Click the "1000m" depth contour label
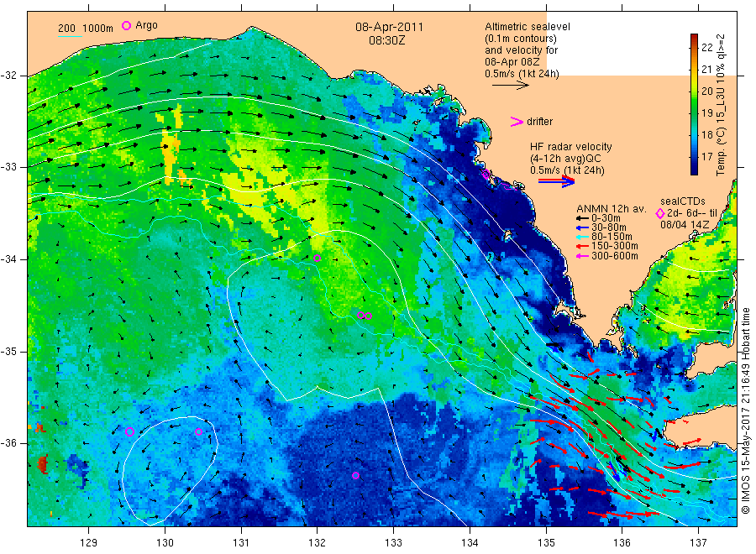The height and width of the screenshot is (554, 756). 97,29
